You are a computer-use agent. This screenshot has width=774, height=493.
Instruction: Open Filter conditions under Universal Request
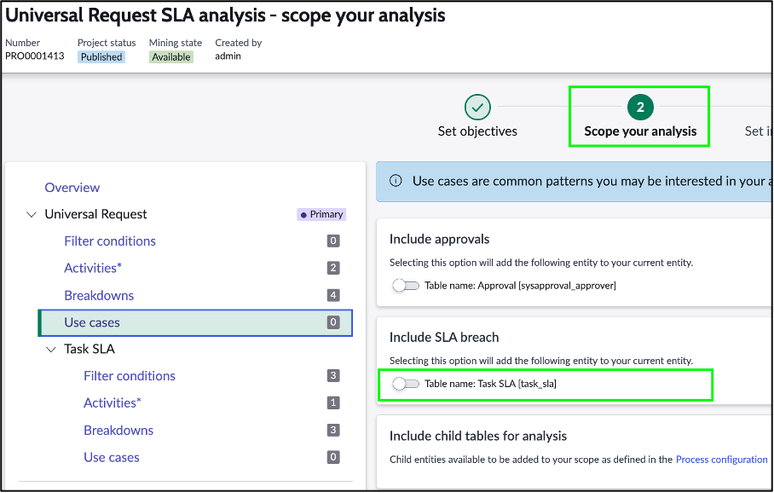(x=110, y=241)
